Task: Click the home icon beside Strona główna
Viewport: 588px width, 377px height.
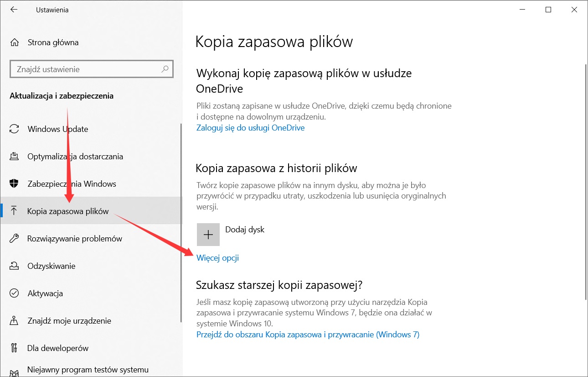Action: (15, 42)
